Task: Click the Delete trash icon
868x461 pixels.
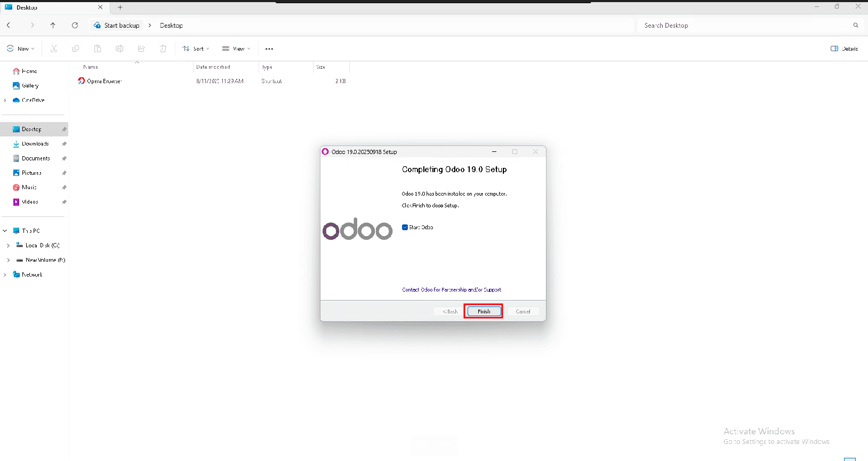Action: 163,48
